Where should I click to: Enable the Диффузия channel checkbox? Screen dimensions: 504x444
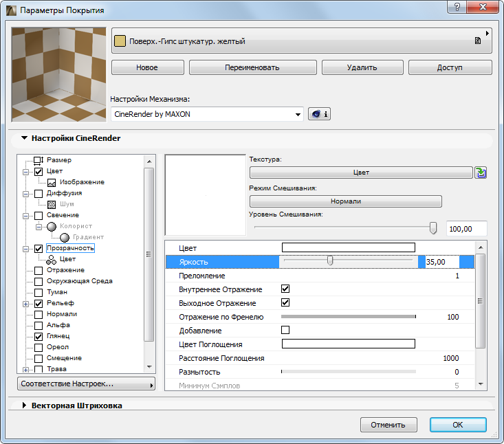pos(39,193)
